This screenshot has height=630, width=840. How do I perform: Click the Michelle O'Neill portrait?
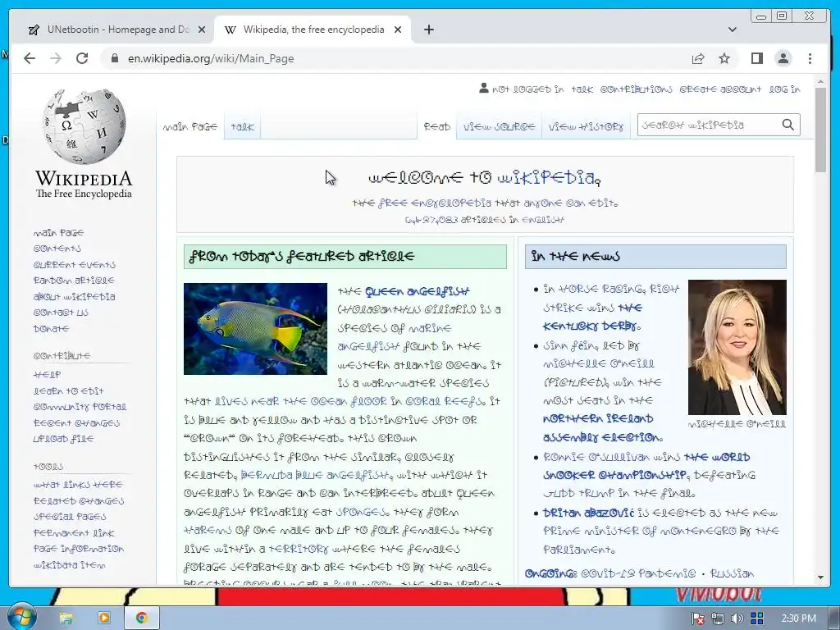[x=737, y=347]
